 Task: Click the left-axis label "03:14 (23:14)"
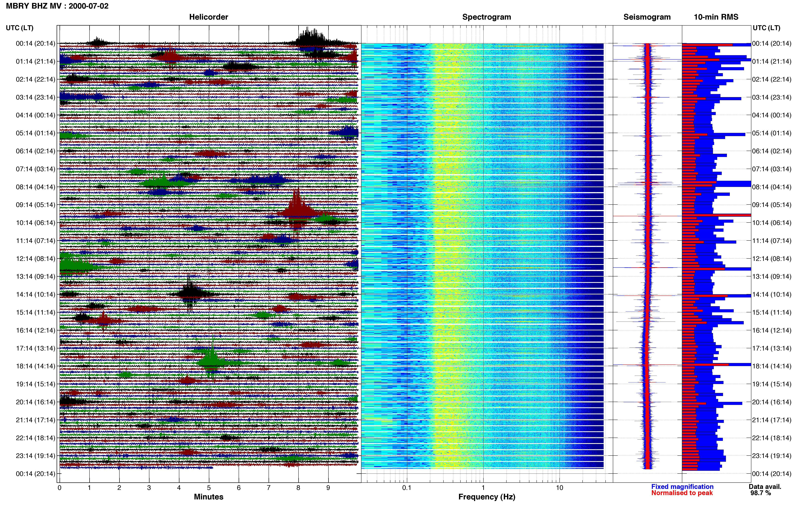(x=36, y=97)
